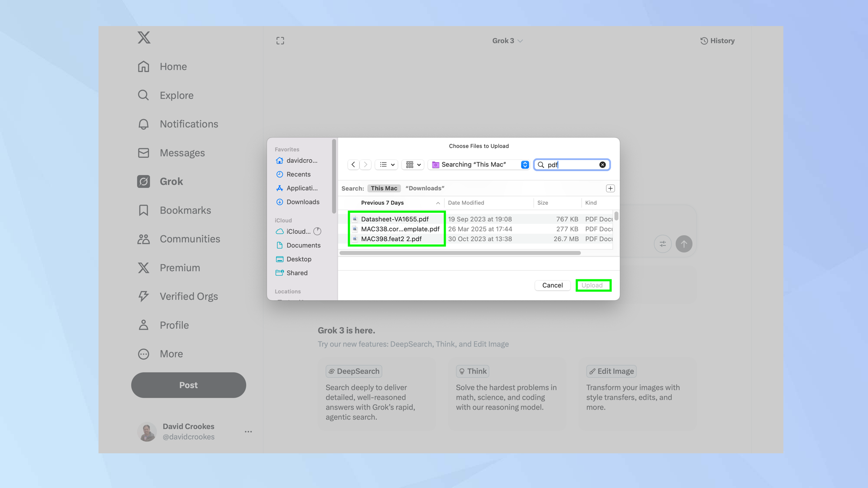
Task: Click the Grok send arrow button
Action: point(684,244)
